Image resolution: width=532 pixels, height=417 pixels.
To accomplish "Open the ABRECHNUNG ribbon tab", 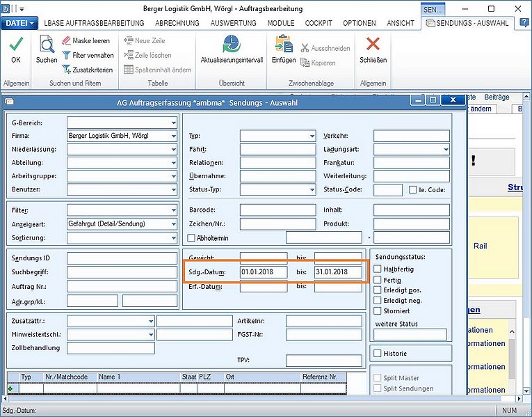I will click(x=177, y=23).
